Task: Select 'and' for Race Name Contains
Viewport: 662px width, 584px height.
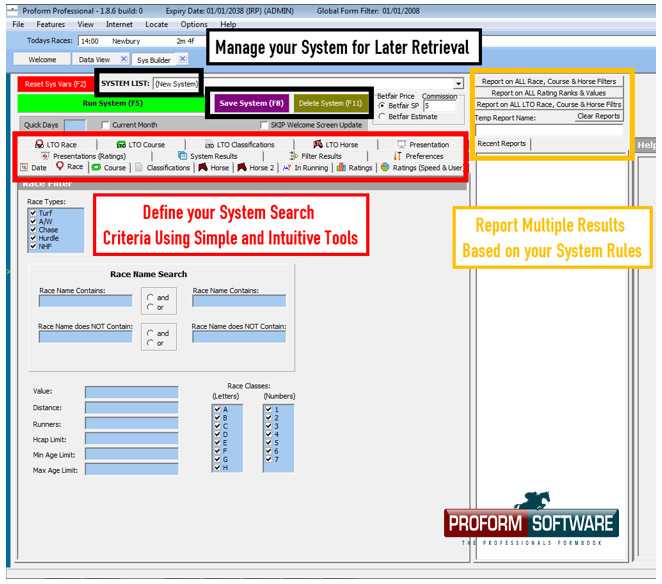Action: tap(150, 297)
